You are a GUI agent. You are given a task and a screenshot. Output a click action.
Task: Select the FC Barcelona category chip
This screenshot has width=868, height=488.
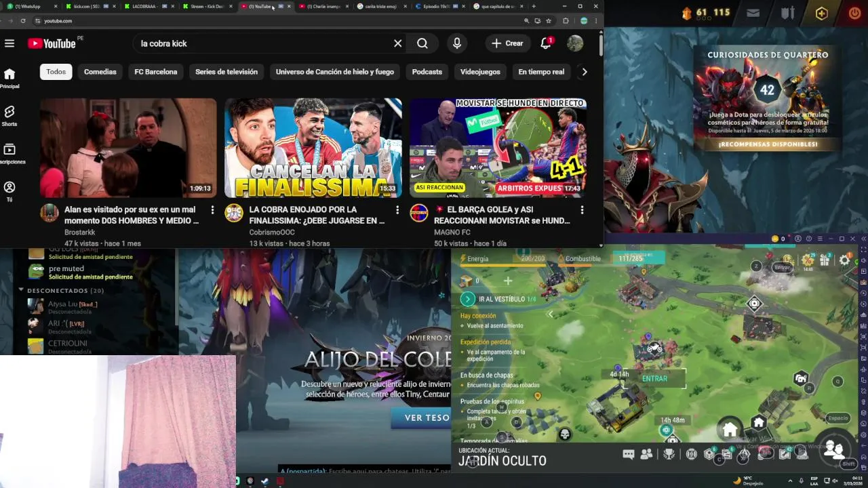click(156, 72)
